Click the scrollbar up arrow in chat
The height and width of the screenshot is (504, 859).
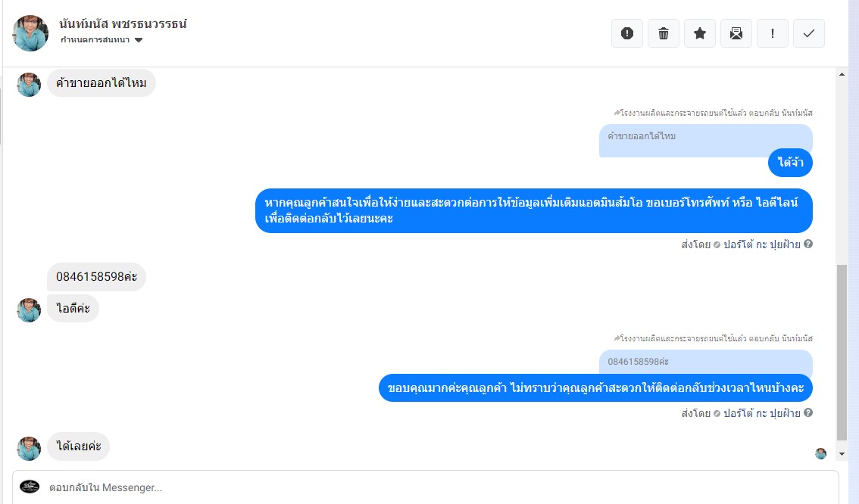pos(842,74)
